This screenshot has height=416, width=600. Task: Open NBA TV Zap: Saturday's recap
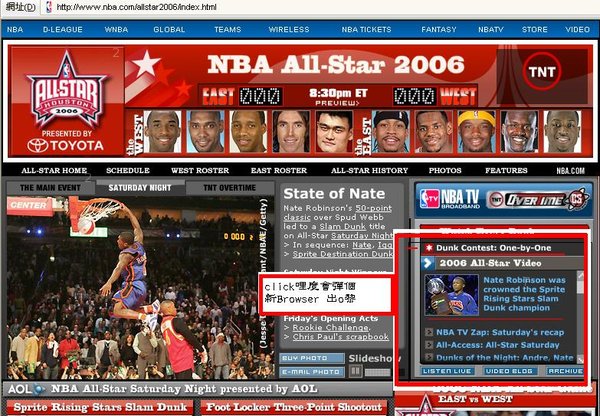point(500,332)
